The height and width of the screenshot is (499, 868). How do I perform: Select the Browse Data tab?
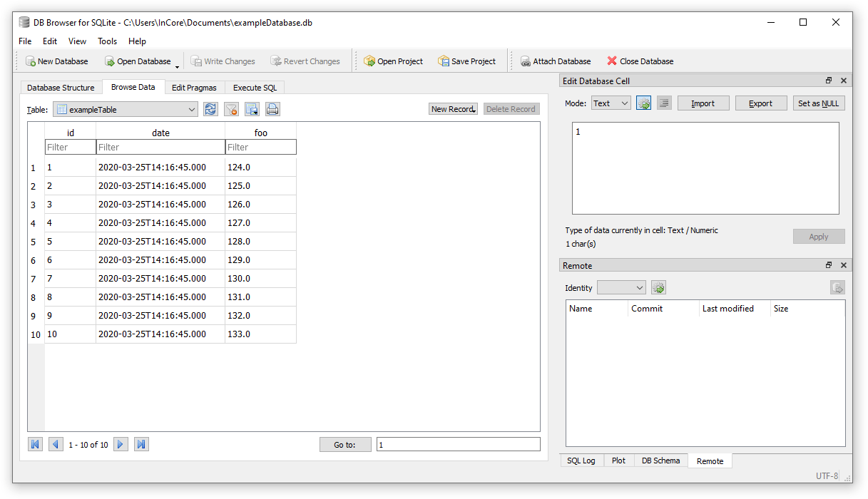tap(133, 87)
